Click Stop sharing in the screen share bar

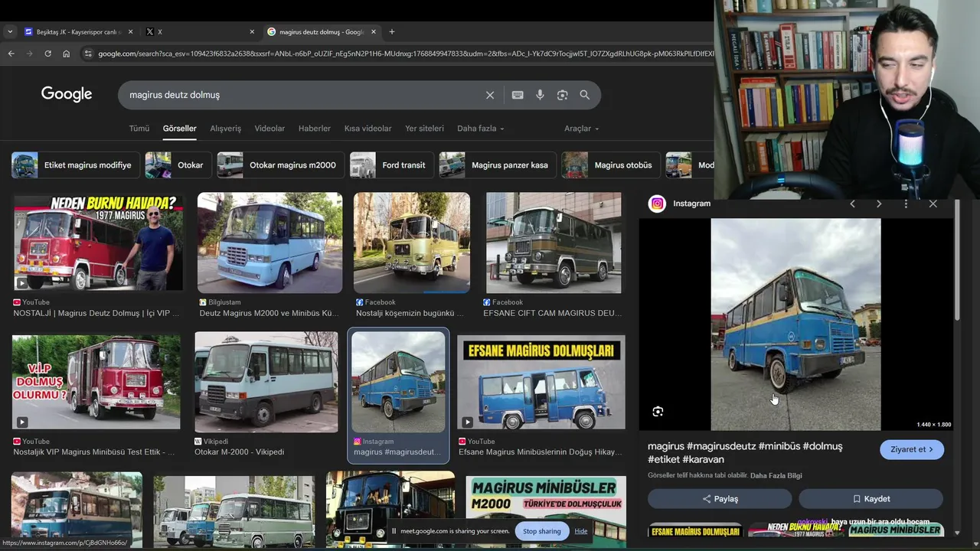coord(541,531)
